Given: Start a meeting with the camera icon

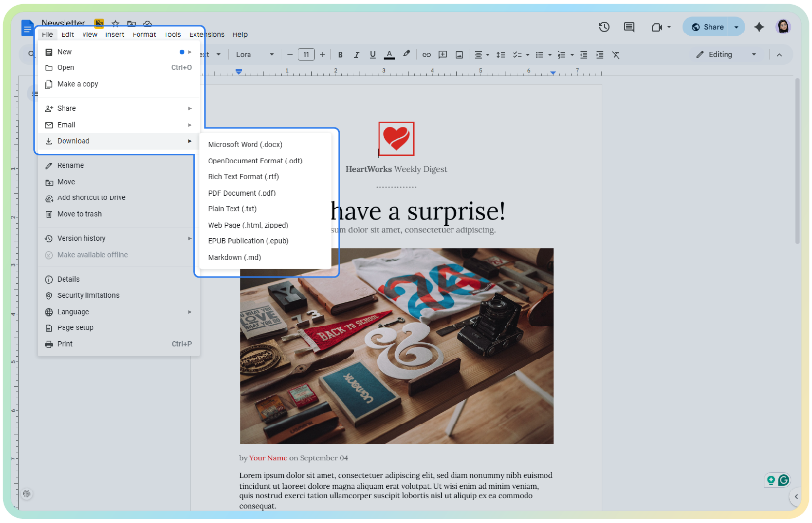Looking at the screenshot, I should click(x=657, y=27).
